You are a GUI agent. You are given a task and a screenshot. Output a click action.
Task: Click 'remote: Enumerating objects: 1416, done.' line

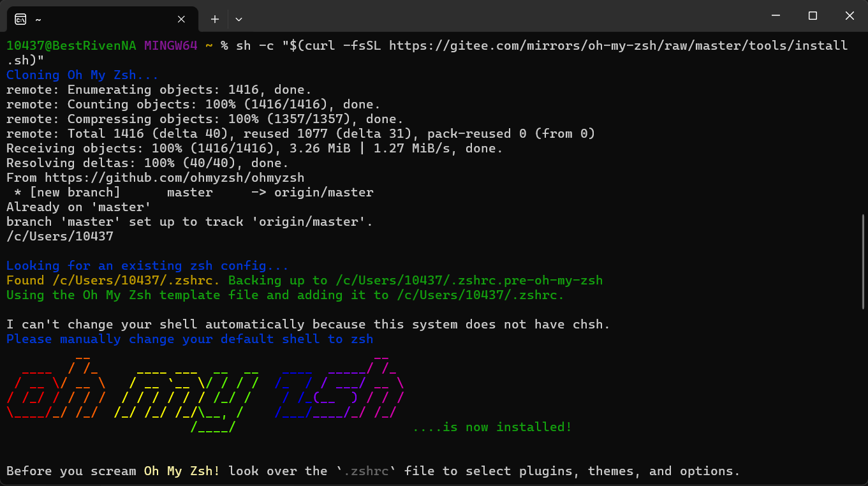tap(159, 89)
